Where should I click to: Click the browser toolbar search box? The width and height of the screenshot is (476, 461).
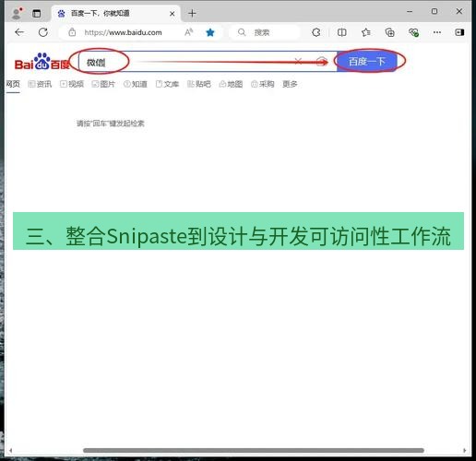coord(264,32)
